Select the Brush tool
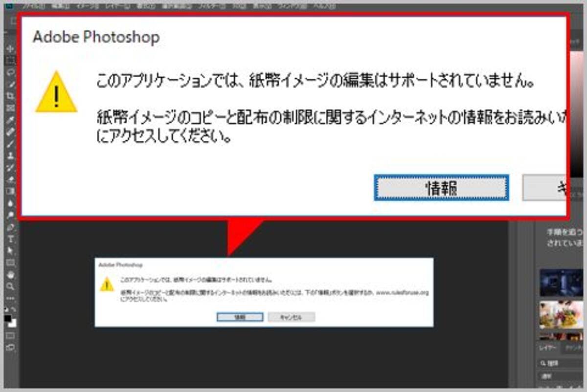587x392 pixels. (10, 144)
